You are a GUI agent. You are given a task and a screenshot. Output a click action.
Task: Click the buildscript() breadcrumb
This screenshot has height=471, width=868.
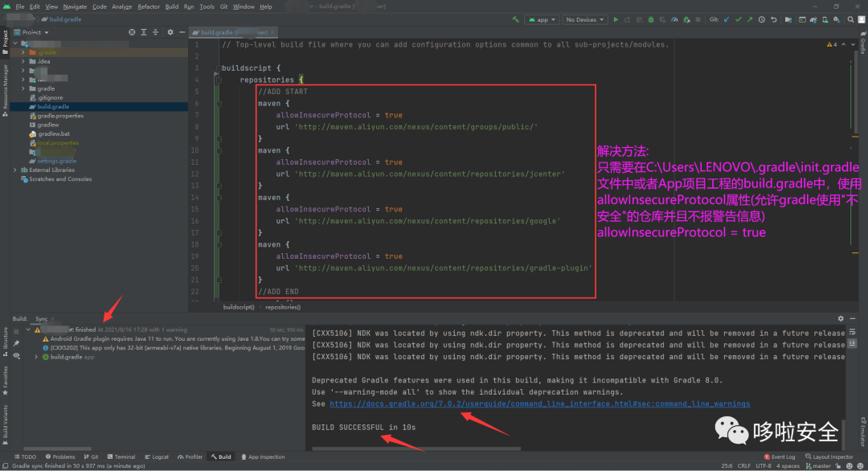239,307
